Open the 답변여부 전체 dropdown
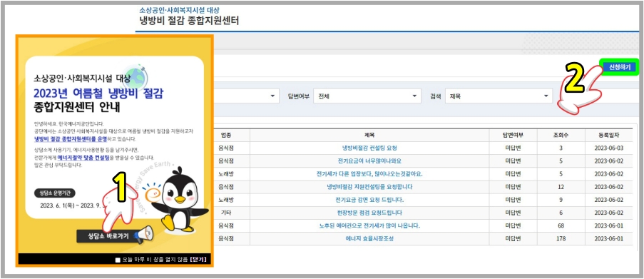The height and width of the screenshot is (279, 644). coord(367,96)
